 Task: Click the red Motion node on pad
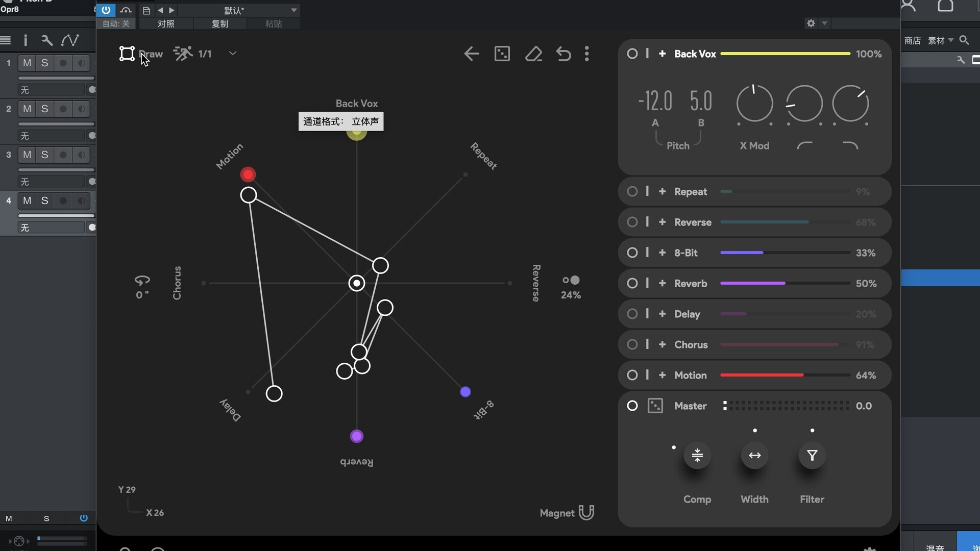[x=248, y=174]
